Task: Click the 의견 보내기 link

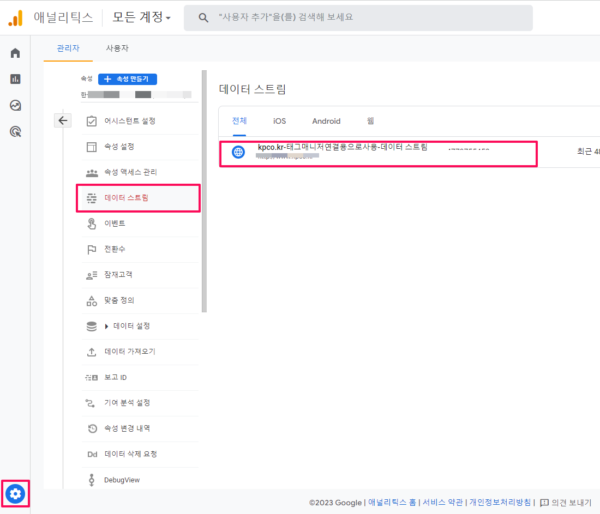Action: click(571, 503)
